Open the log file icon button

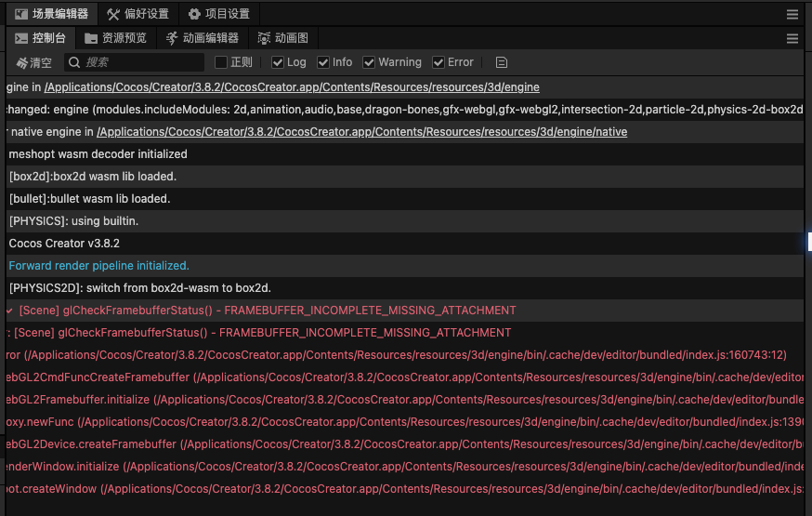coord(502,62)
